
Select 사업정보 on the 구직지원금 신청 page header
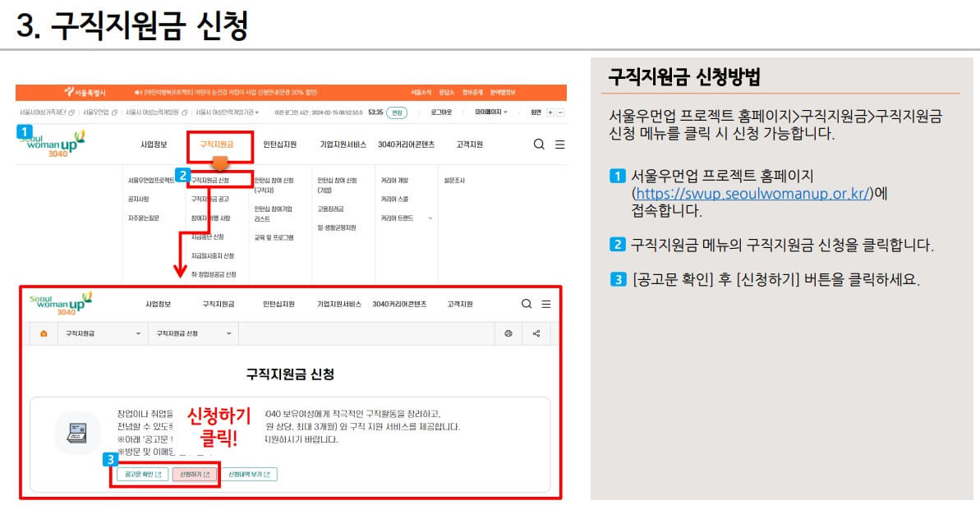tap(158, 305)
